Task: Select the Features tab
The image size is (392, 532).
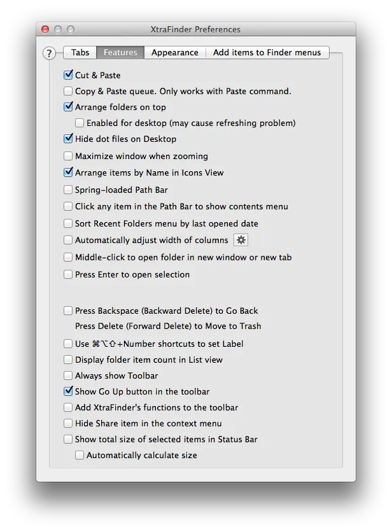Action: 120,52
